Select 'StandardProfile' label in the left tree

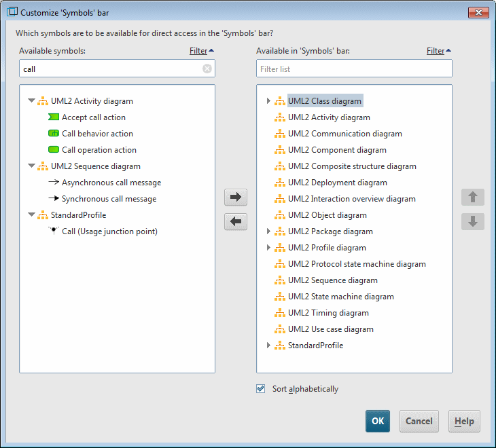78,215
